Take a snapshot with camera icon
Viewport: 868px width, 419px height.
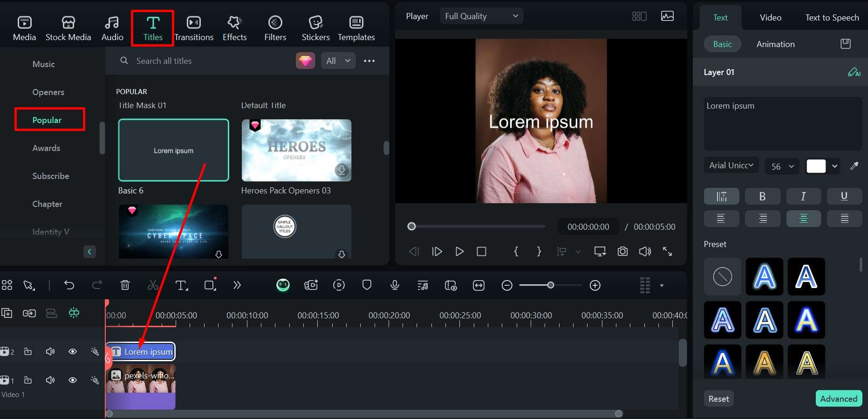(622, 252)
